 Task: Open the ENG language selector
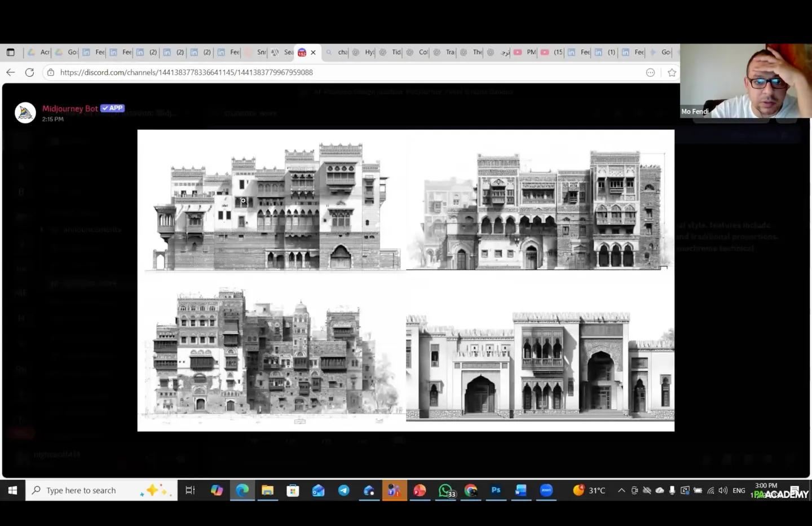[x=739, y=490]
